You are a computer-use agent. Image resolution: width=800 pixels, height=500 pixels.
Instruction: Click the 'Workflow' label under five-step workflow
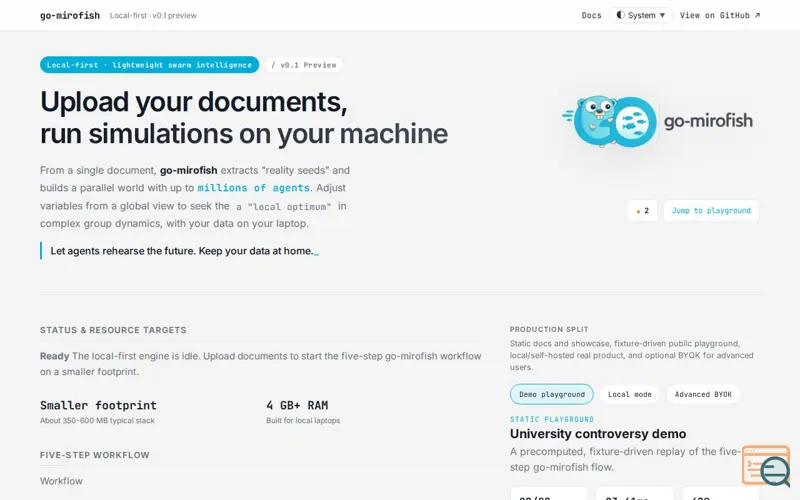tap(61, 481)
